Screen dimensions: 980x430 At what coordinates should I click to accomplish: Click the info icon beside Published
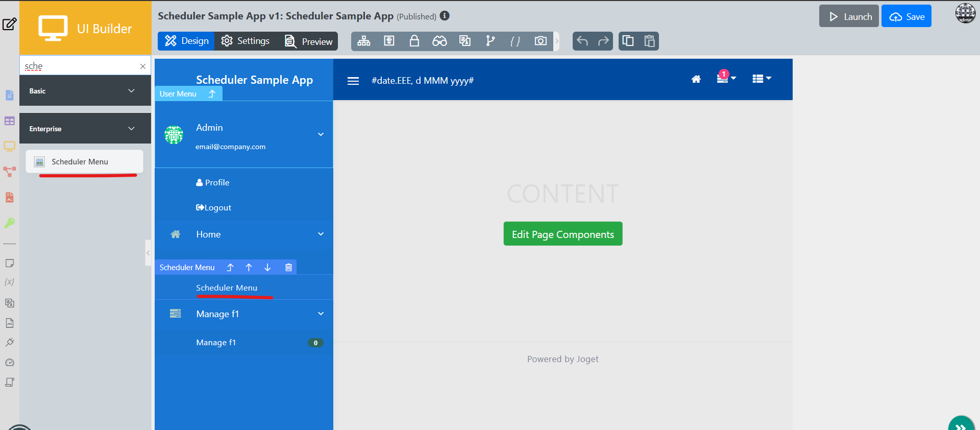click(x=445, y=16)
